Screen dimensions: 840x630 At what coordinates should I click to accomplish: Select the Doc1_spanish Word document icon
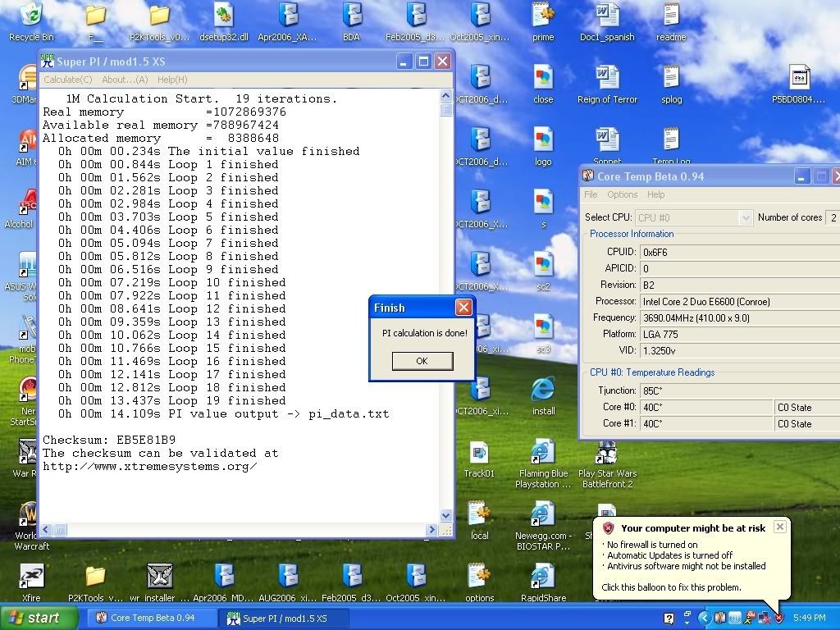(607, 22)
